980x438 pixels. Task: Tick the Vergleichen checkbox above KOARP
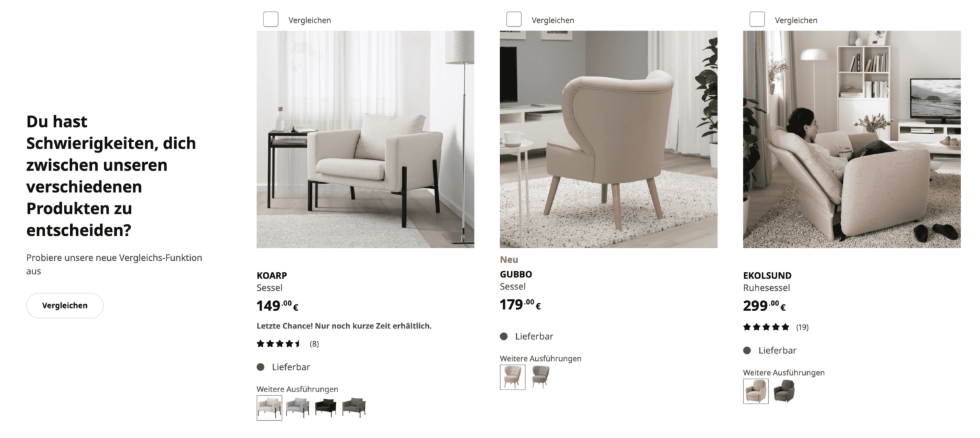[271, 19]
